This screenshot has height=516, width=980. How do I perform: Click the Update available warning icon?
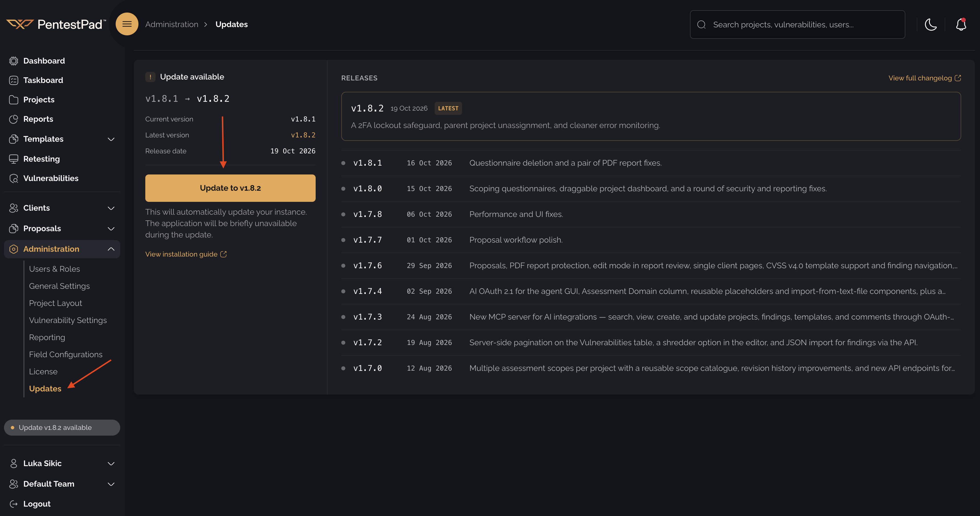click(x=150, y=77)
